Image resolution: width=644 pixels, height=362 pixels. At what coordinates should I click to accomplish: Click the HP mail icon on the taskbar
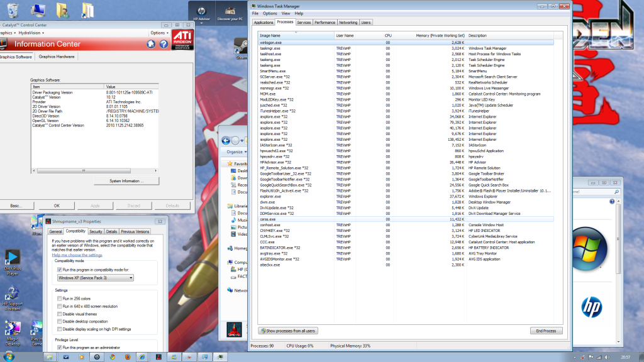pyautogui.click(x=65, y=357)
